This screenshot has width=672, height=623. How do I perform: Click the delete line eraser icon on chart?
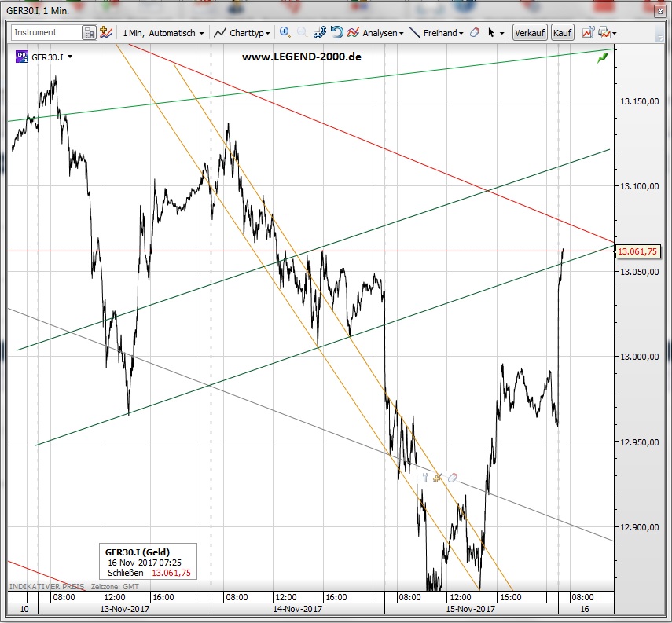tap(453, 478)
